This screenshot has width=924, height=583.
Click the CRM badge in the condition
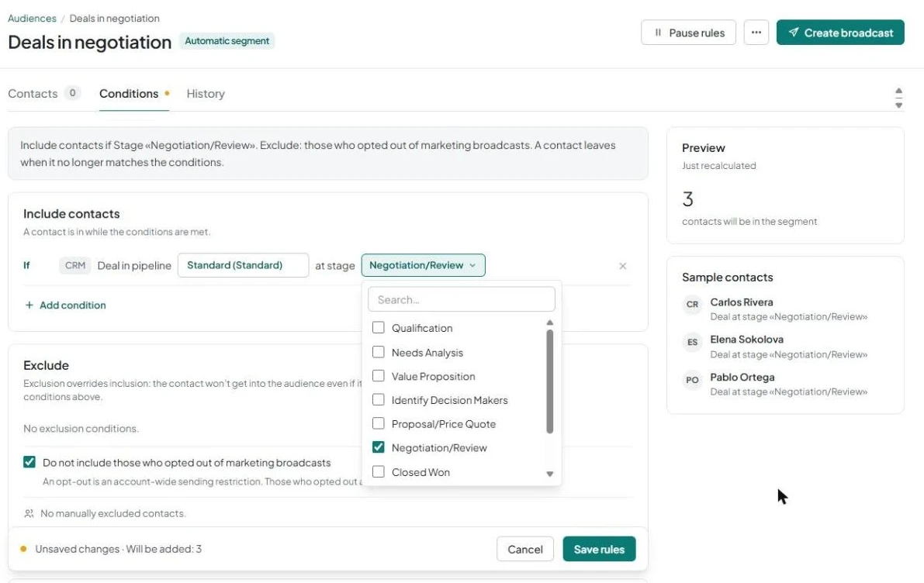[74, 266]
